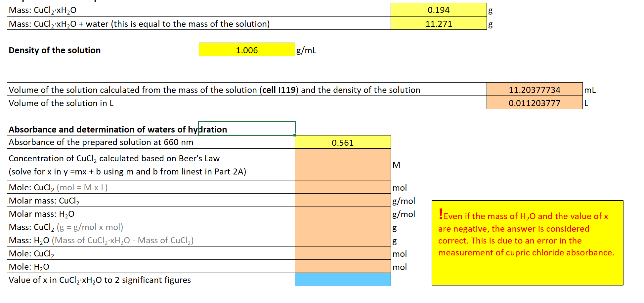The image size is (644, 303).
Task: Select the lower Mole CuCl2 cell
Action: tap(343, 253)
